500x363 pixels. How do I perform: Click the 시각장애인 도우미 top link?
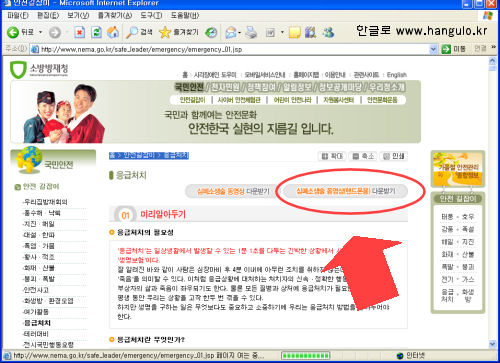[215, 75]
